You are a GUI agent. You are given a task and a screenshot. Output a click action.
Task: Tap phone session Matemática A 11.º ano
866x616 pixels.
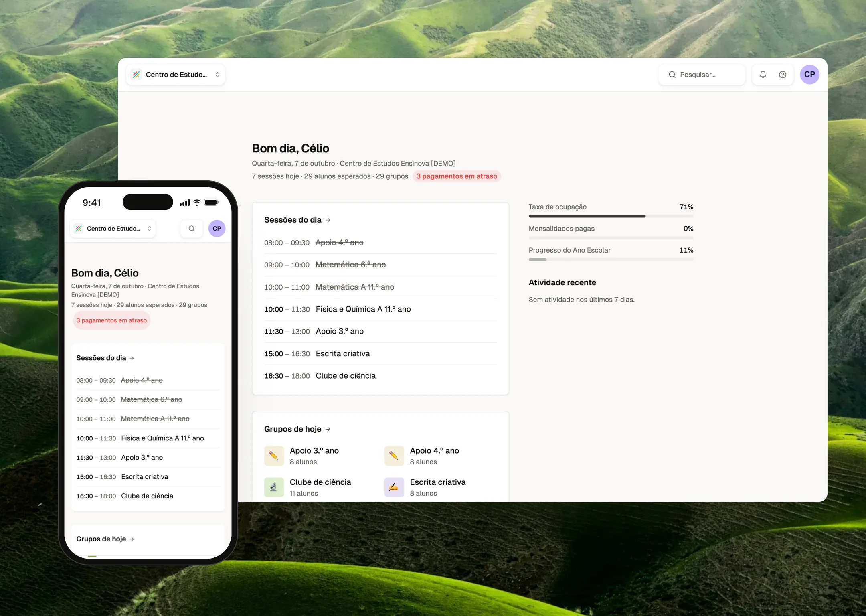pyautogui.click(x=148, y=419)
